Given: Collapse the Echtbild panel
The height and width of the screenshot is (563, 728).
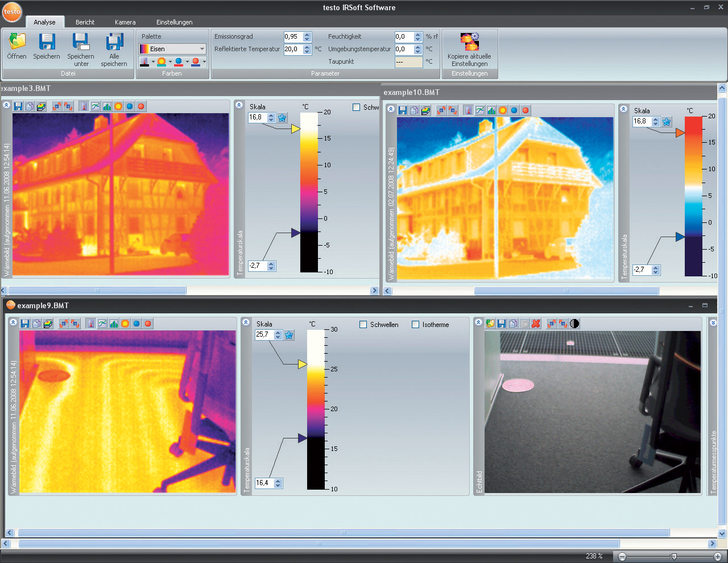Looking at the screenshot, I should click(478, 322).
